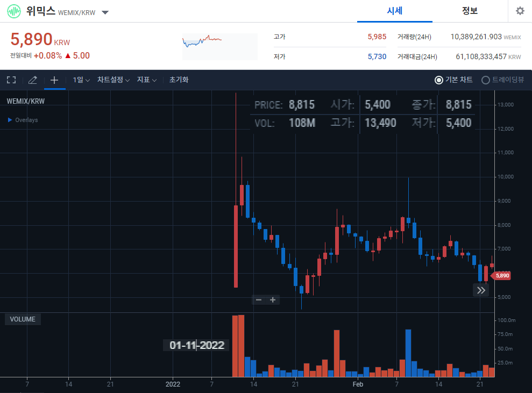The image size is (532, 393).
Task: Switch to the 정보 tab
Action: click(x=470, y=11)
